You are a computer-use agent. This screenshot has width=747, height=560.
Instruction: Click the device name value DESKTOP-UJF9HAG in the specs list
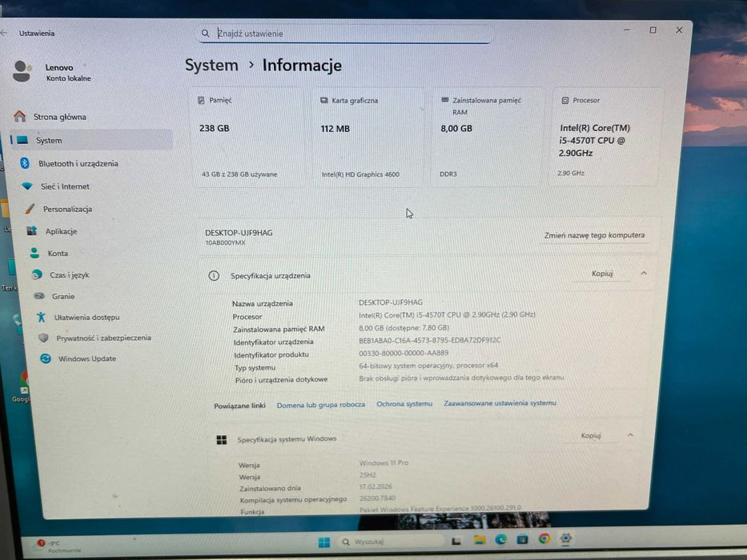click(x=391, y=302)
